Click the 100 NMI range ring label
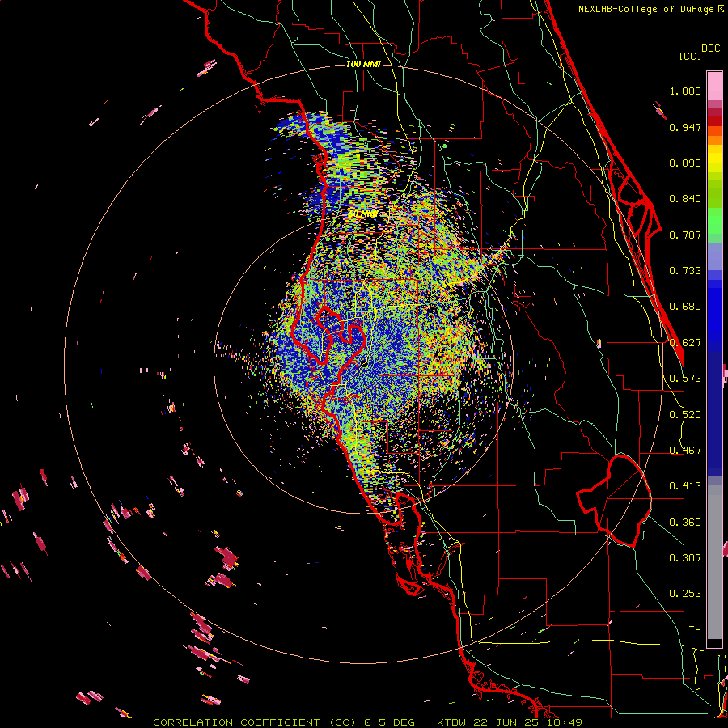This screenshot has height=728, width=728. [x=363, y=64]
